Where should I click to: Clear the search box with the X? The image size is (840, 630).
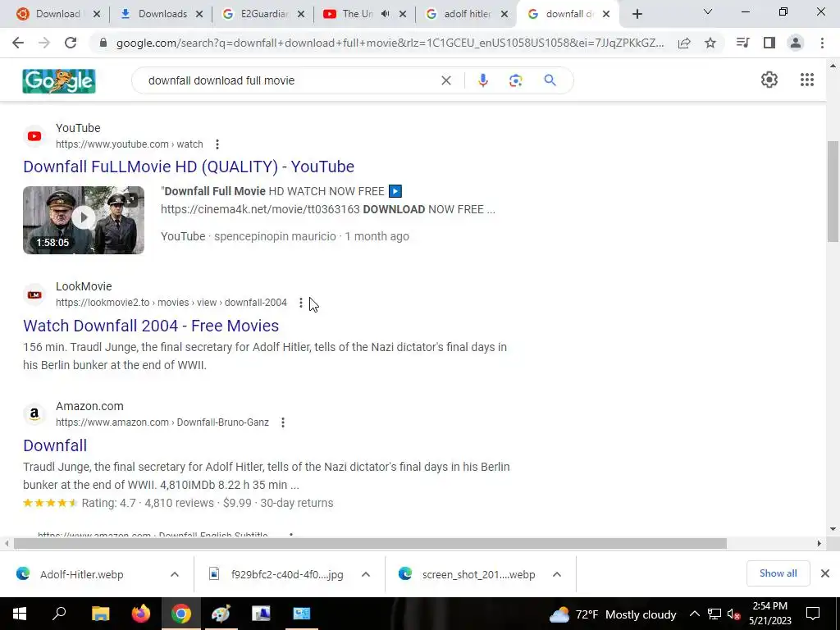tap(445, 80)
